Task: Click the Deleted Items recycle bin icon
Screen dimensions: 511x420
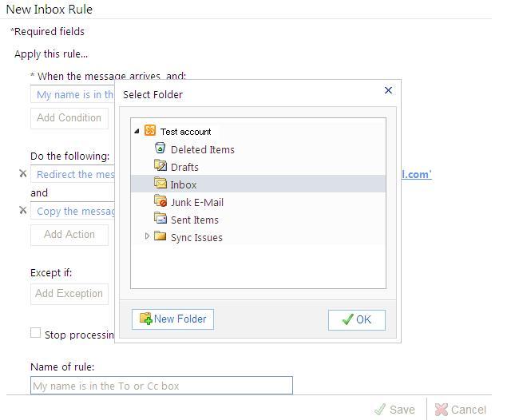Action: point(160,149)
